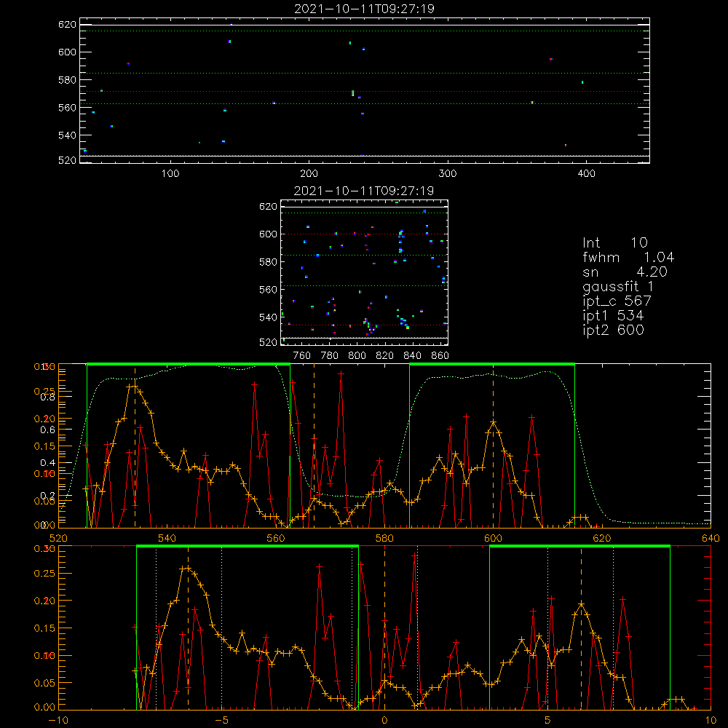The width and height of the screenshot is (728, 728).
Task: Click x-axis label 560 under profile plot
Action: (276, 538)
